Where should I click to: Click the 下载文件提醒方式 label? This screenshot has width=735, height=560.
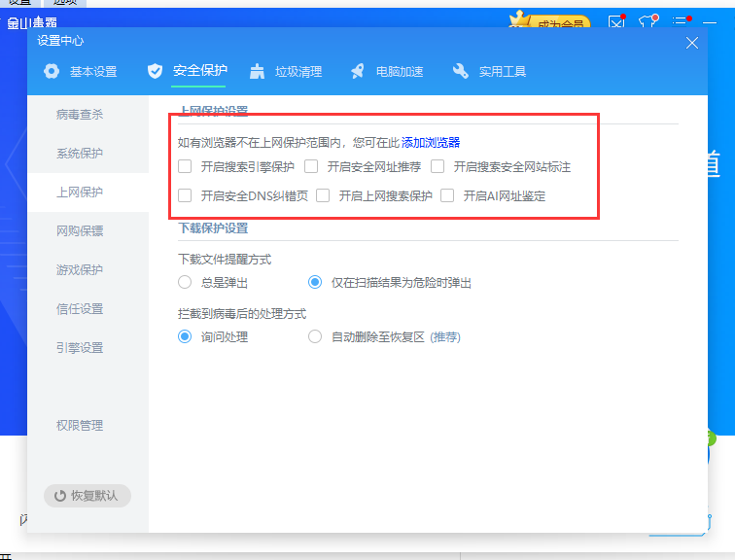pos(225,260)
